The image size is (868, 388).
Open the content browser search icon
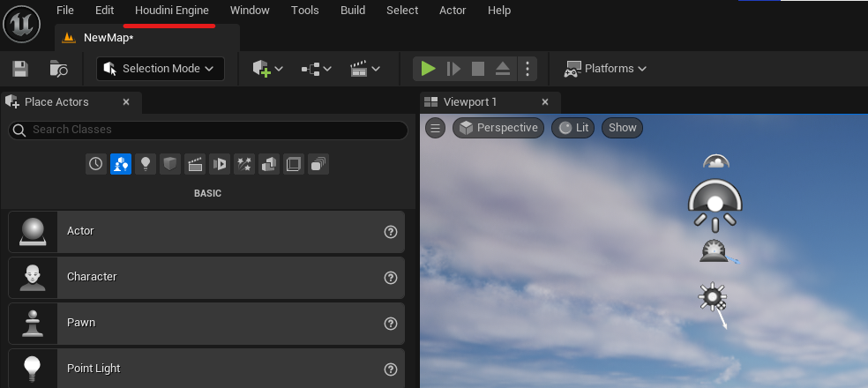(x=59, y=69)
